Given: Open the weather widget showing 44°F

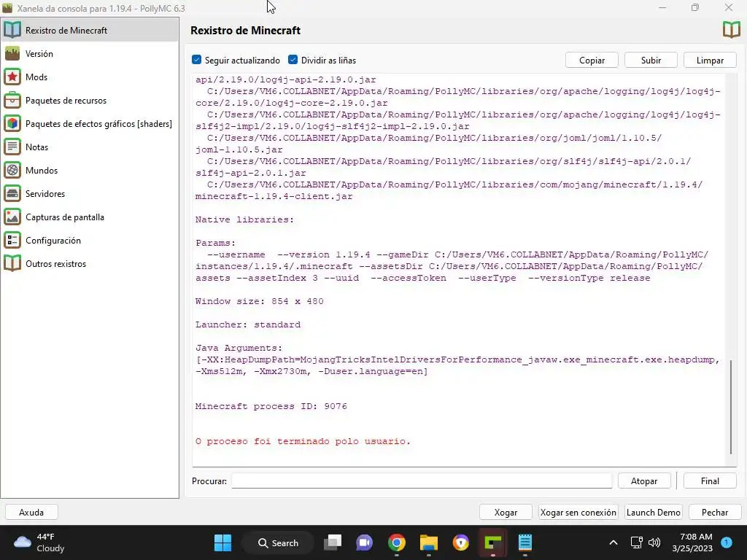Looking at the screenshot, I should (x=39, y=542).
